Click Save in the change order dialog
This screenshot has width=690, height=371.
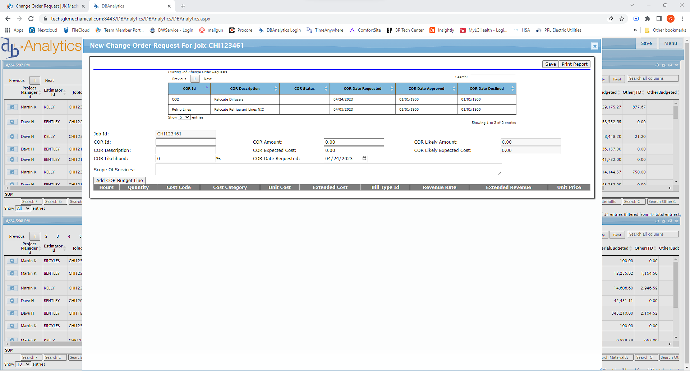point(550,64)
